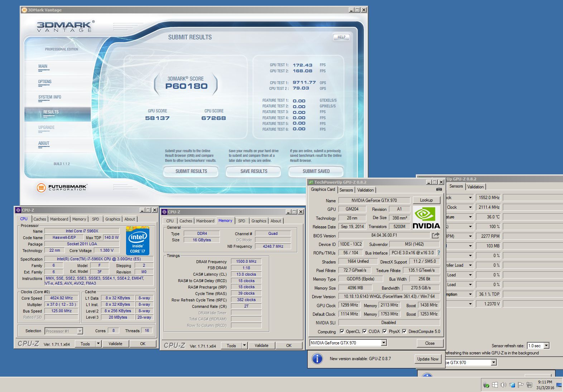Image resolution: width=563 pixels, height=392 pixels.
Task: Click SUBMIT SAVED button
Action: click(316, 171)
